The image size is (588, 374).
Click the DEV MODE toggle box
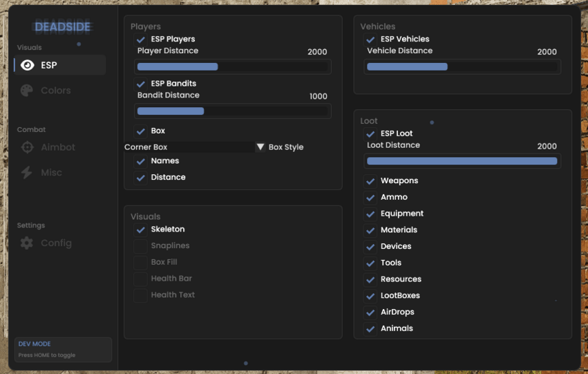[x=63, y=349]
